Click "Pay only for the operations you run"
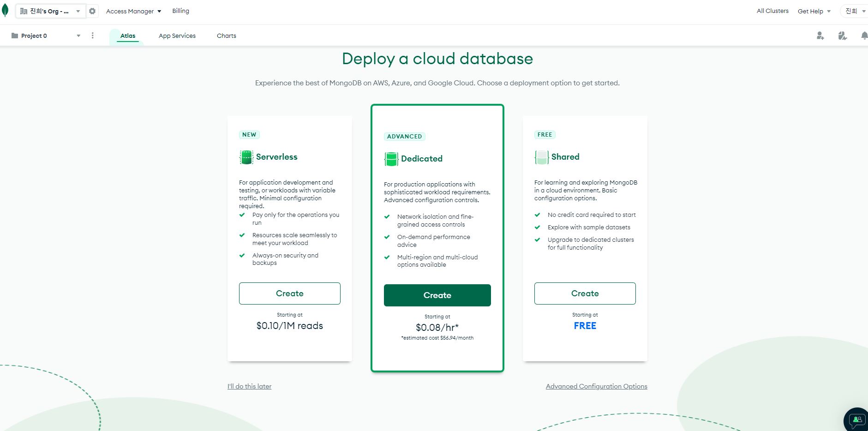This screenshot has width=868, height=431. point(296,219)
